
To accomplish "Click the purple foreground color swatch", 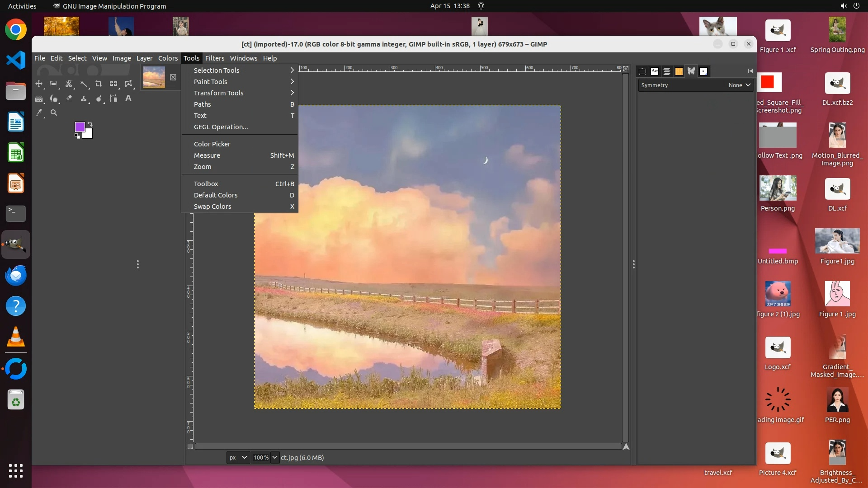I will pos(79,127).
